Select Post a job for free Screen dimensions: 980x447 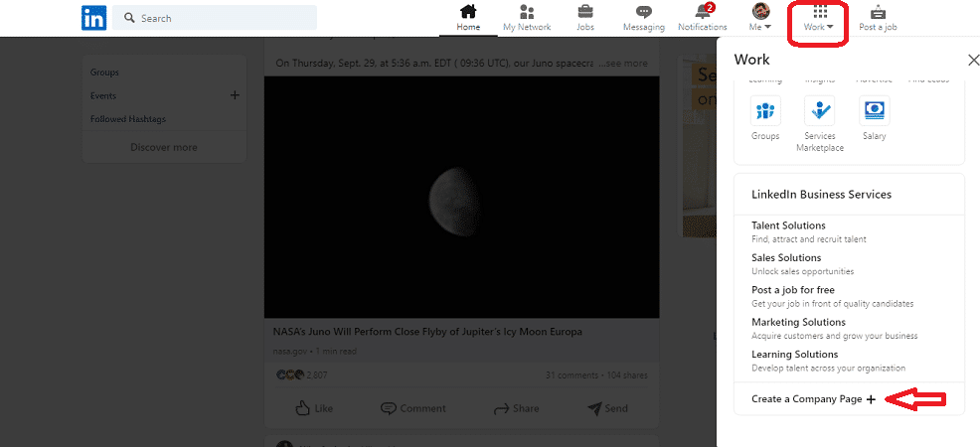pyautogui.click(x=792, y=290)
